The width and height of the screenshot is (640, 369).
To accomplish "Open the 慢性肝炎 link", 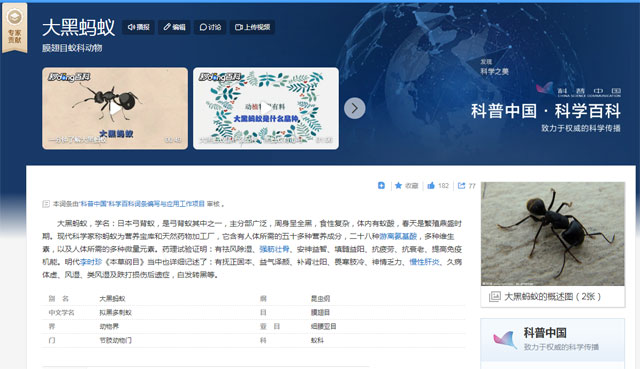I will click(424, 262).
